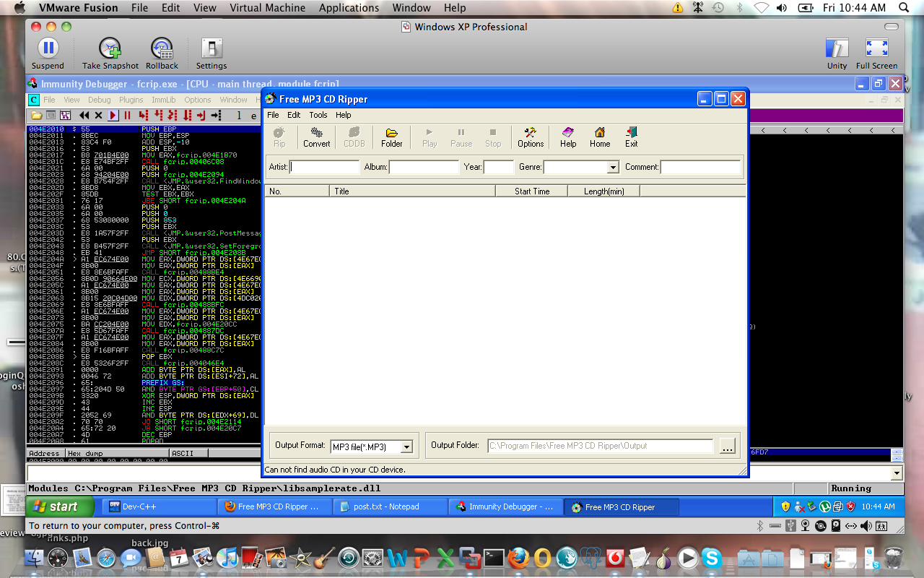This screenshot has height=578, width=924.
Task: Open Tools menu in Free MP3 CD Ripper
Action: (x=318, y=115)
